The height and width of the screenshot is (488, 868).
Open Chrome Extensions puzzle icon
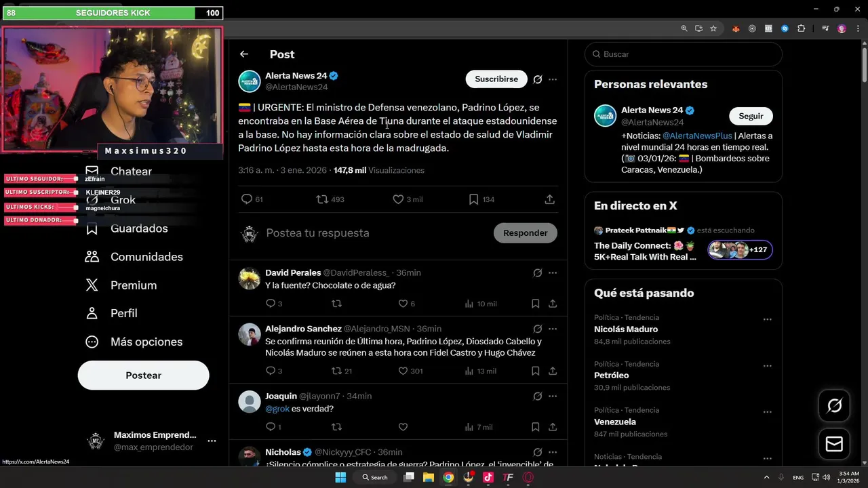tap(801, 28)
